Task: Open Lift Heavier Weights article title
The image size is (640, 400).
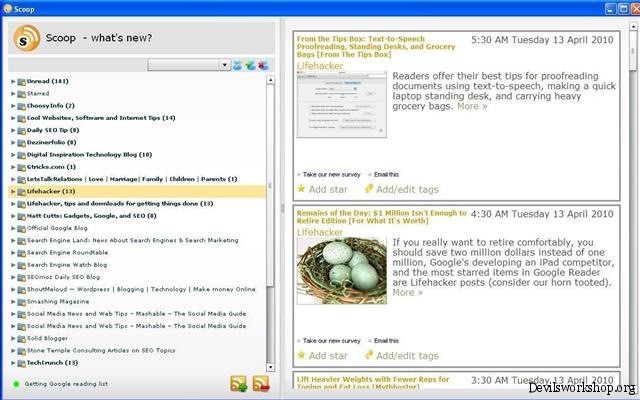Action: (373, 382)
